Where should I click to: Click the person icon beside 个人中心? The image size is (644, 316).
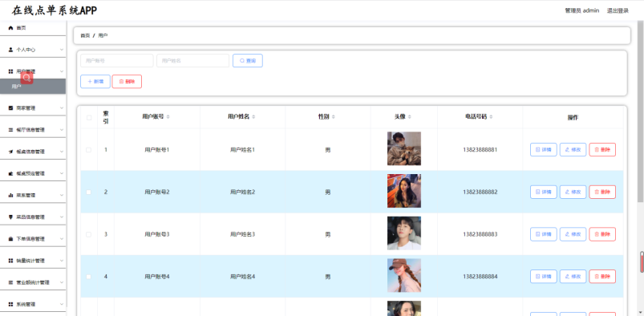(x=10, y=50)
